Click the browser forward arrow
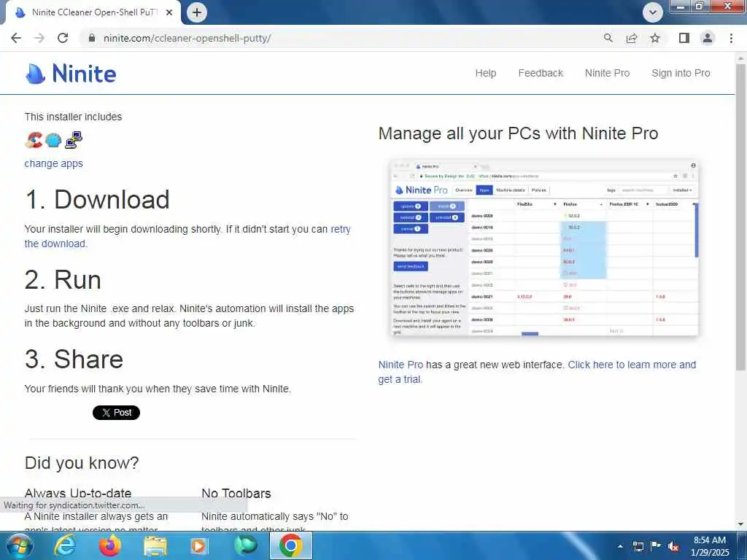The width and height of the screenshot is (747, 560). coord(39,38)
